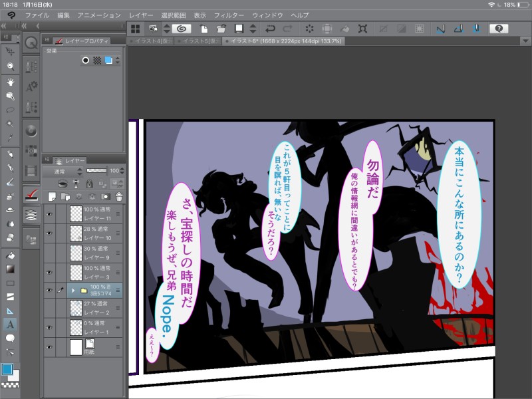Open the canvas tab list dropdown
Screen dimensions: 532x399
(x=525, y=41)
